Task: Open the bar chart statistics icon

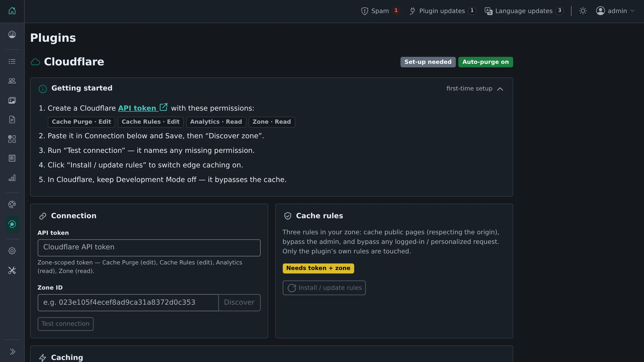Action: (12, 178)
